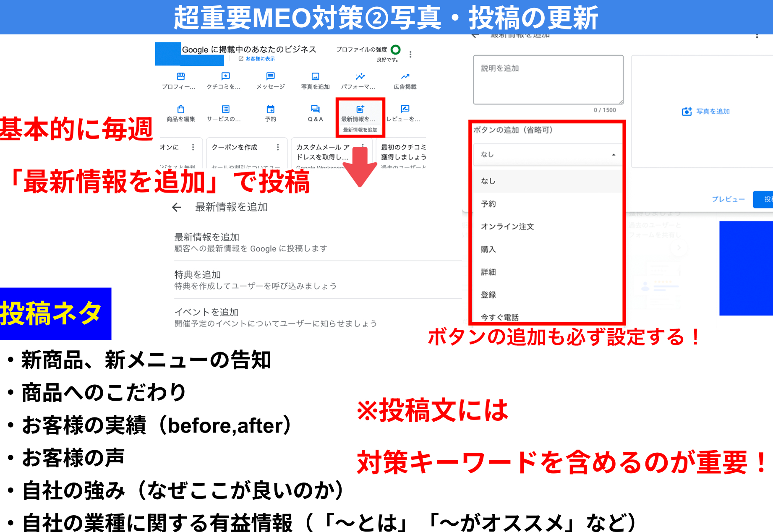Click the ボタンの追加（省略可） label
Image resolution: width=773 pixels, height=532 pixels.
click(x=513, y=130)
